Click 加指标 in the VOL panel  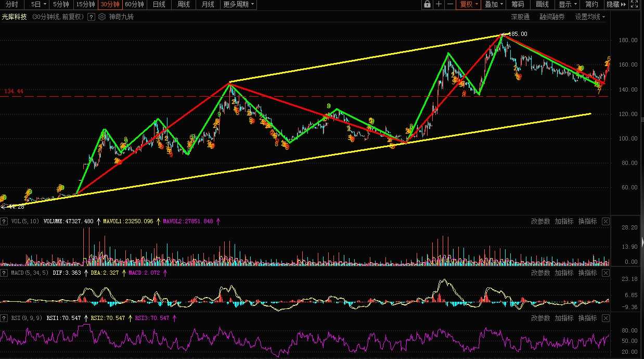[564, 221]
